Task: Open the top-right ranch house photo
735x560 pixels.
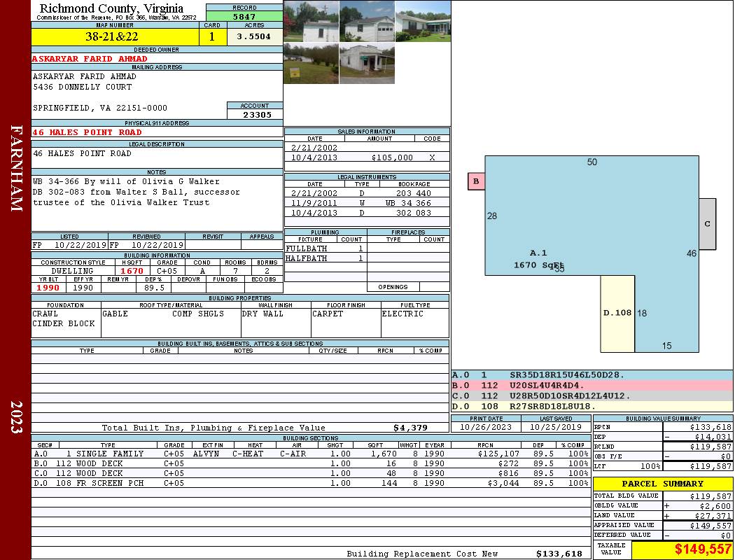Action: click(423, 22)
